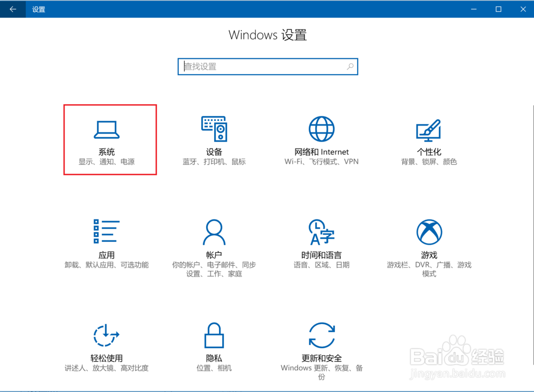Open the 轻松使用 (Ease of Access) icon
The image size is (534, 392).
click(x=106, y=335)
